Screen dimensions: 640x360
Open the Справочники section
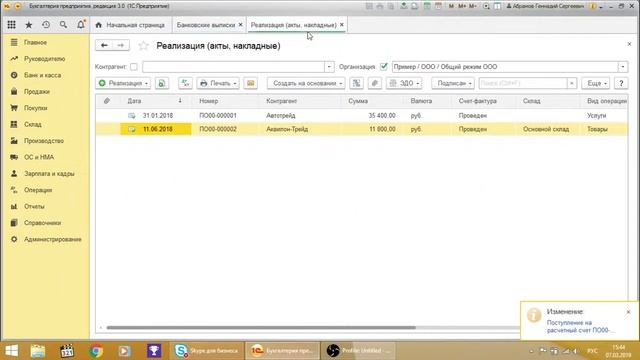[42, 223]
